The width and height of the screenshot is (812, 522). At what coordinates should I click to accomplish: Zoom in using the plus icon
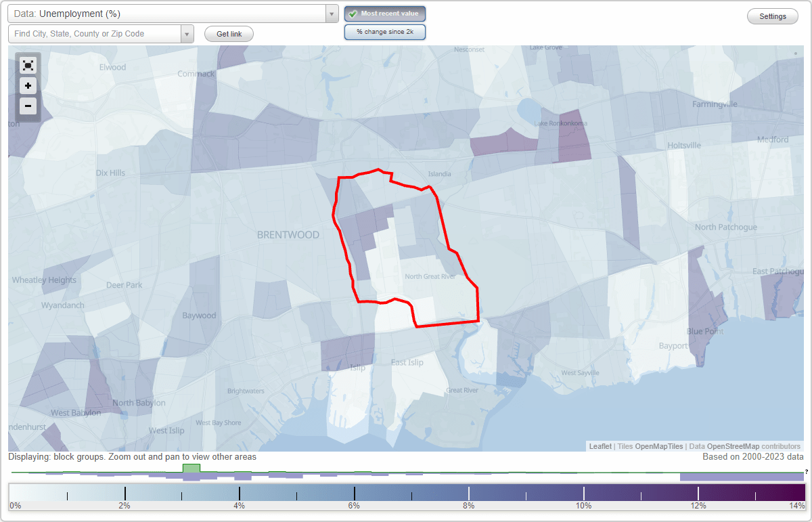pos(28,85)
